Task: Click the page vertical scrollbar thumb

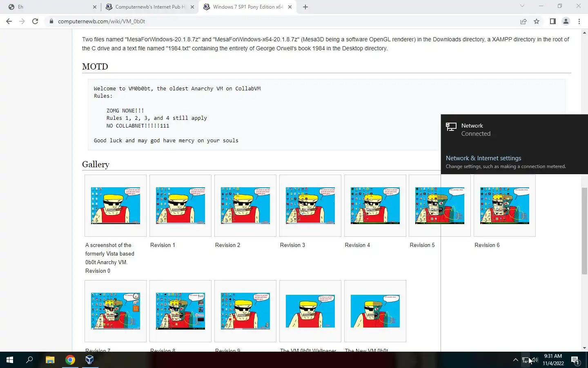Action: tap(584, 231)
